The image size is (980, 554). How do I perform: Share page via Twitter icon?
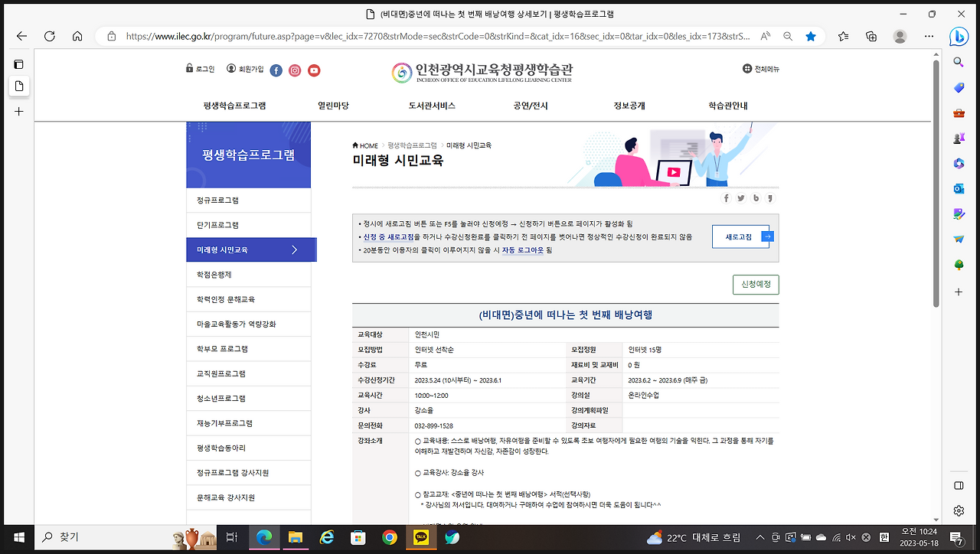coord(741,198)
